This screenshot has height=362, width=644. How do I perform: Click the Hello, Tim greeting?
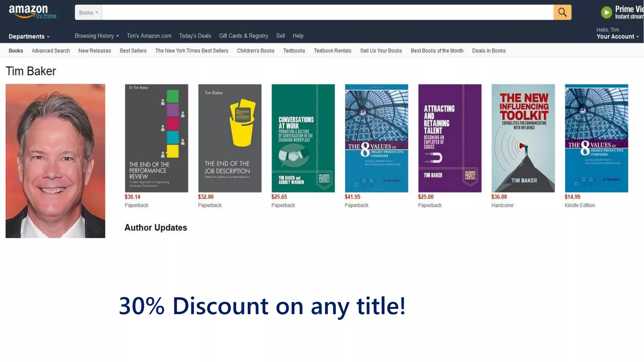click(608, 30)
